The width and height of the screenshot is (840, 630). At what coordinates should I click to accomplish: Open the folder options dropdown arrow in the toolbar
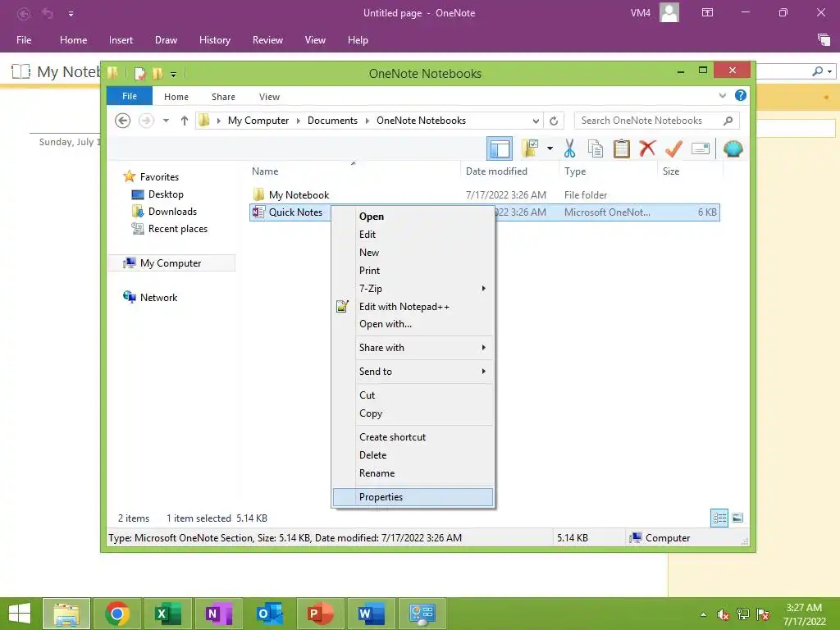point(550,148)
